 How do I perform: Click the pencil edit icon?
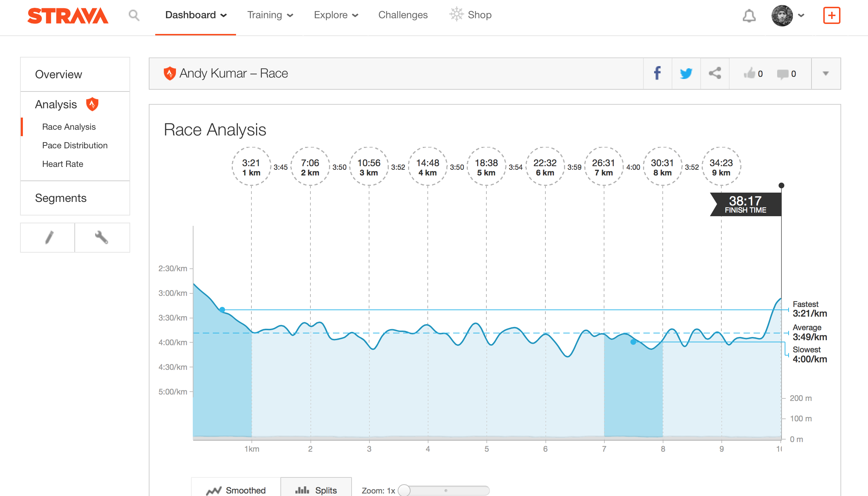coord(49,237)
